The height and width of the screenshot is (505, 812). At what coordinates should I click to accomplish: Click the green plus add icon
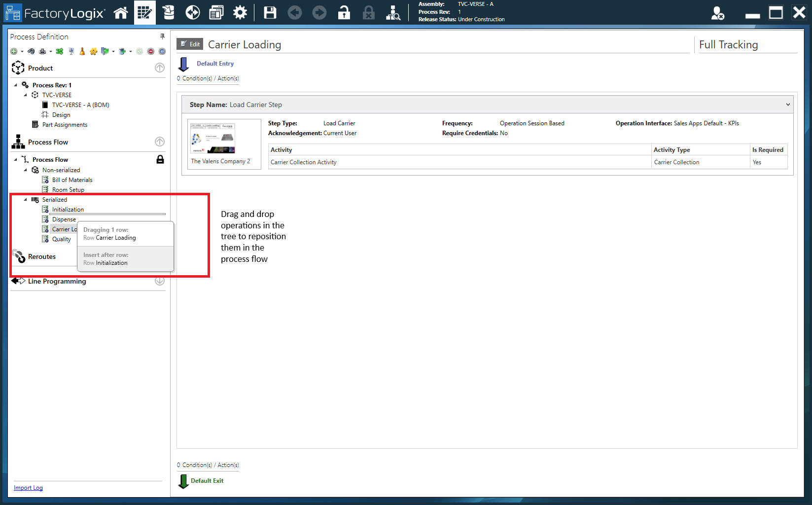pos(14,51)
